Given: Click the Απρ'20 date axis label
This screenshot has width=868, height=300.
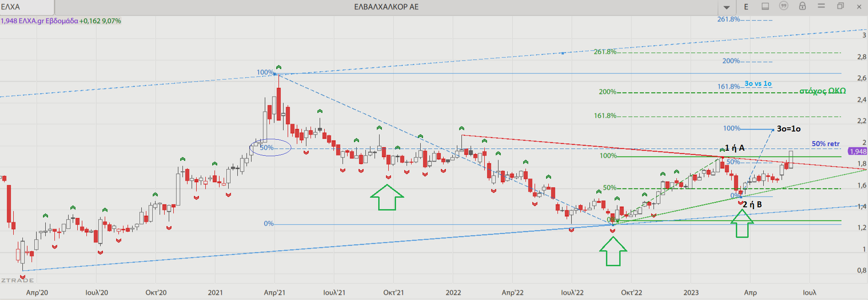Looking at the screenshot, I should [x=37, y=292].
